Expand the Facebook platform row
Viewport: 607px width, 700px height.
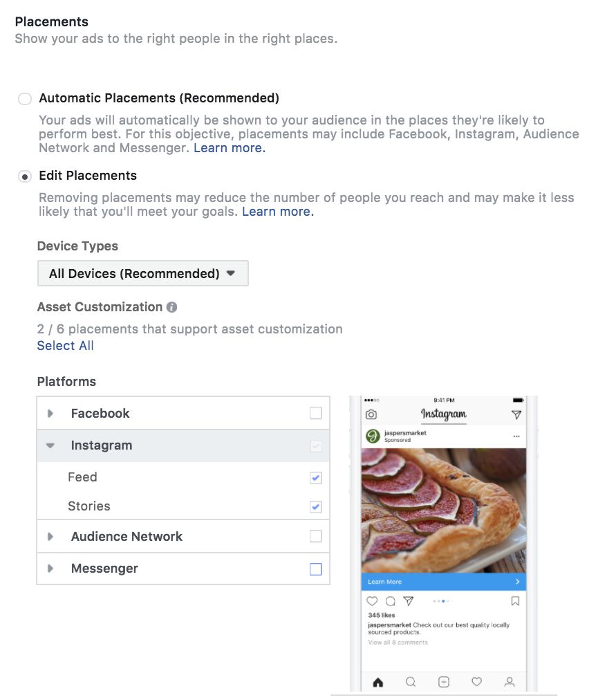pos(50,414)
